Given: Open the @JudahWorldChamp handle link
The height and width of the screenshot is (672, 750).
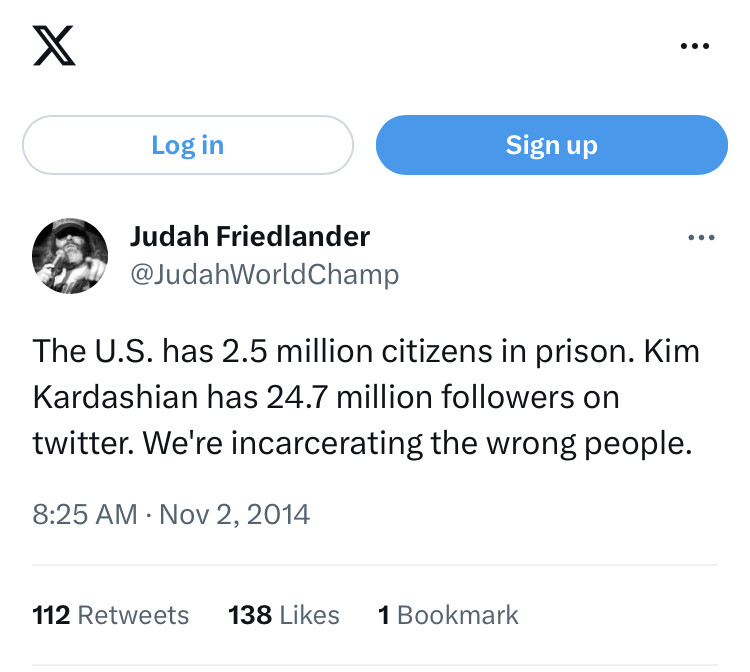Looking at the screenshot, I should 264,274.
